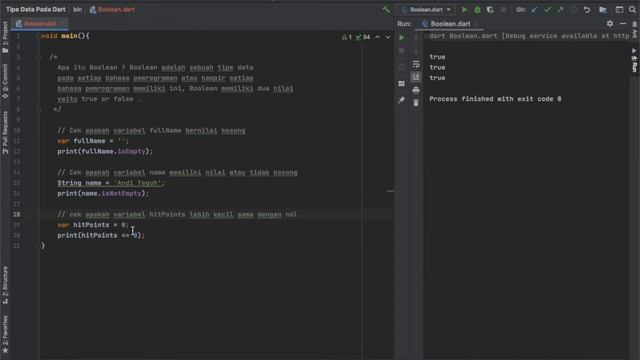Go to previous highlighted error arrow

tap(378, 37)
